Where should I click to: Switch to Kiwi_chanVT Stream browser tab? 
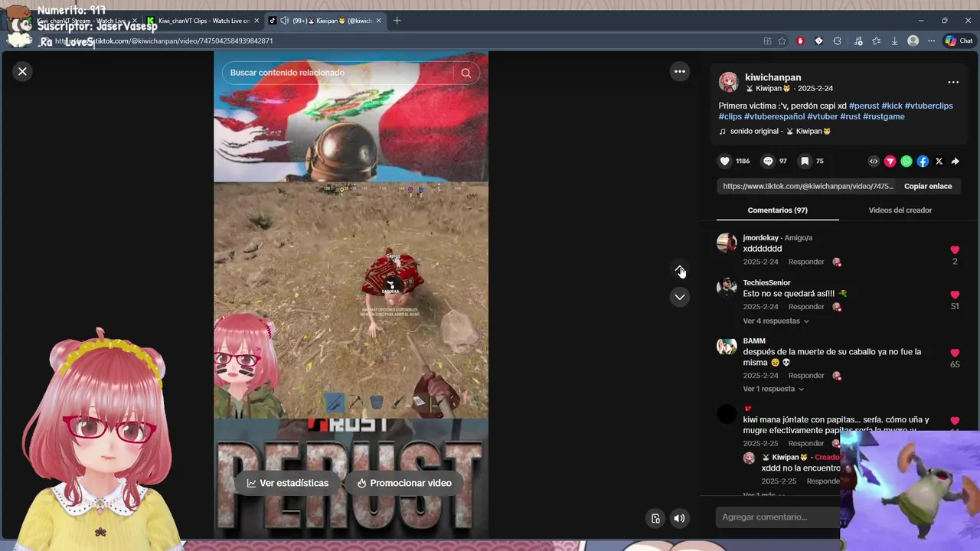pyautogui.click(x=80, y=21)
